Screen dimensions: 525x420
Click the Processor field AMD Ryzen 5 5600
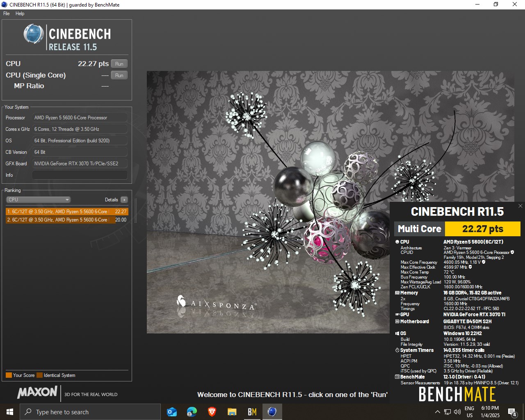(x=80, y=118)
